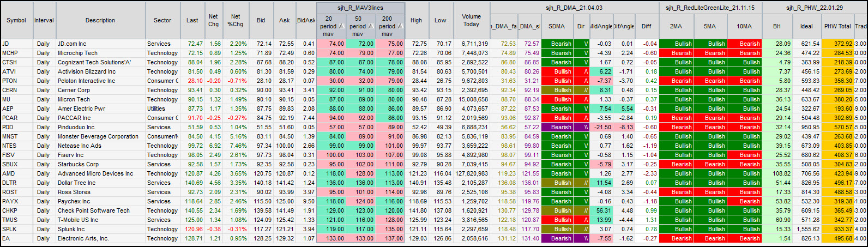The height and width of the screenshot is (247, 868).
Task: Toggle the sort arrow on 50 period mav column
Action: [x=371, y=26]
